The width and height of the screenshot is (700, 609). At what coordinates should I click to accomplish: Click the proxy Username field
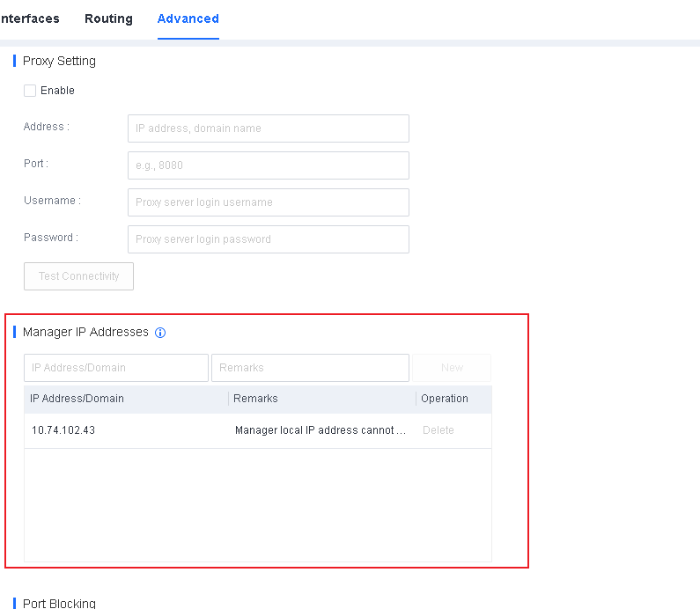point(268,202)
